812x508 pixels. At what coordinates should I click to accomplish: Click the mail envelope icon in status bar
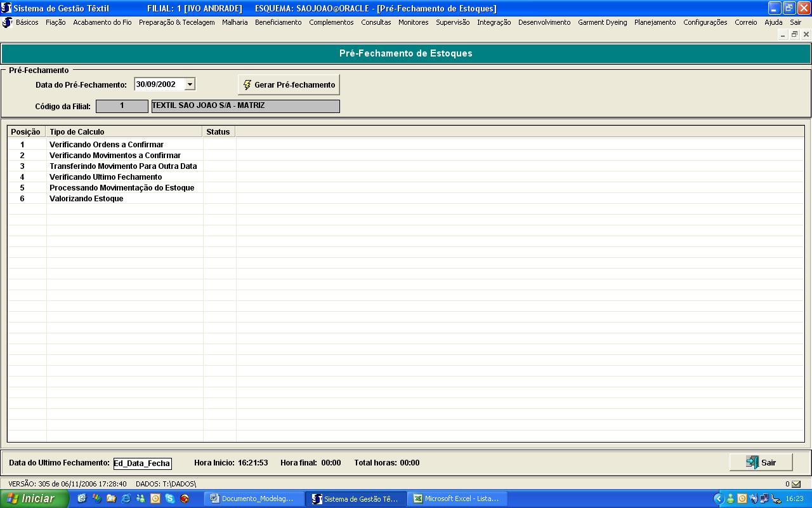[796, 484]
